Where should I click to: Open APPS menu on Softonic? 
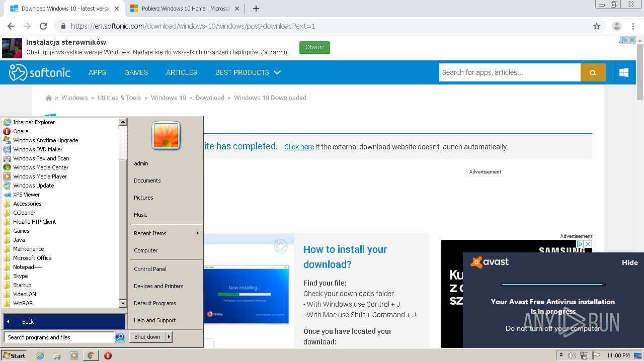[97, 72]
